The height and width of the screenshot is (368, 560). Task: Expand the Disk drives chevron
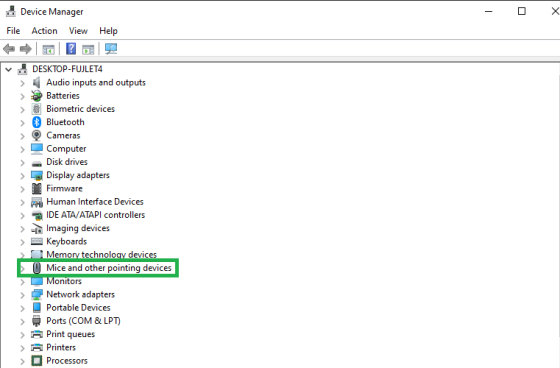(22, 162)
